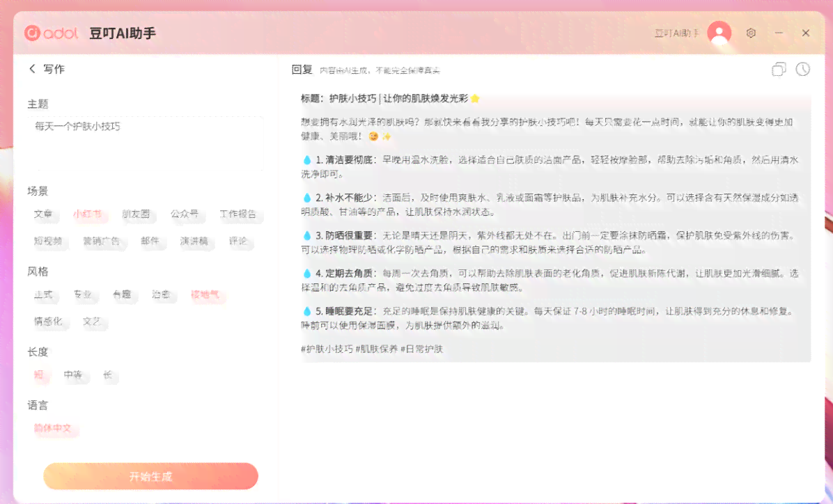Click the 2. 补水不能少 paragraph
The height and width of the screenshot is (504, 833).
pos(550,205)
